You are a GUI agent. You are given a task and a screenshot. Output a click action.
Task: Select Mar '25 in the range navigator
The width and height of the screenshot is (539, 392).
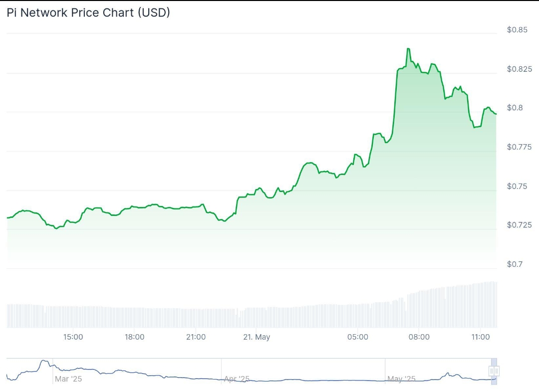click(68, 379)
